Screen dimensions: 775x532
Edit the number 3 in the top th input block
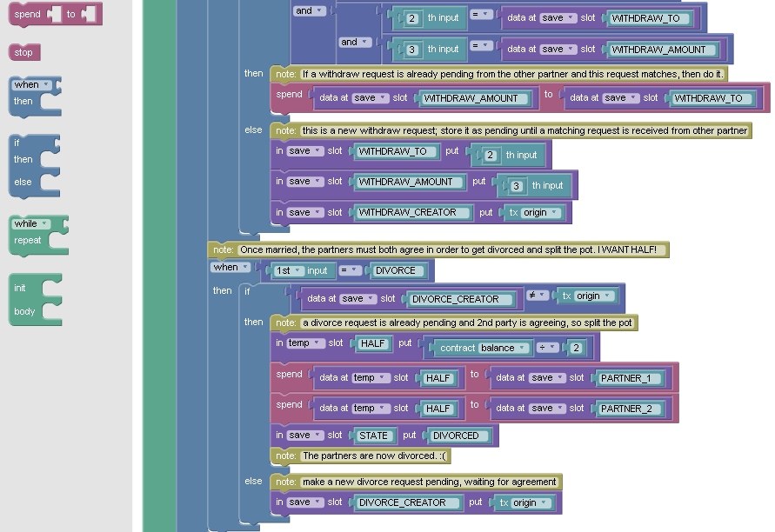click(x=412, y=50)
